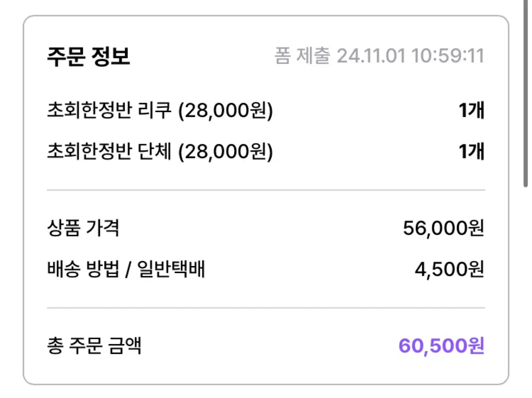Click the 초회한정반 리쿠 item name
The height and width of the screenshot is (398, 532).
pos(109,111)
